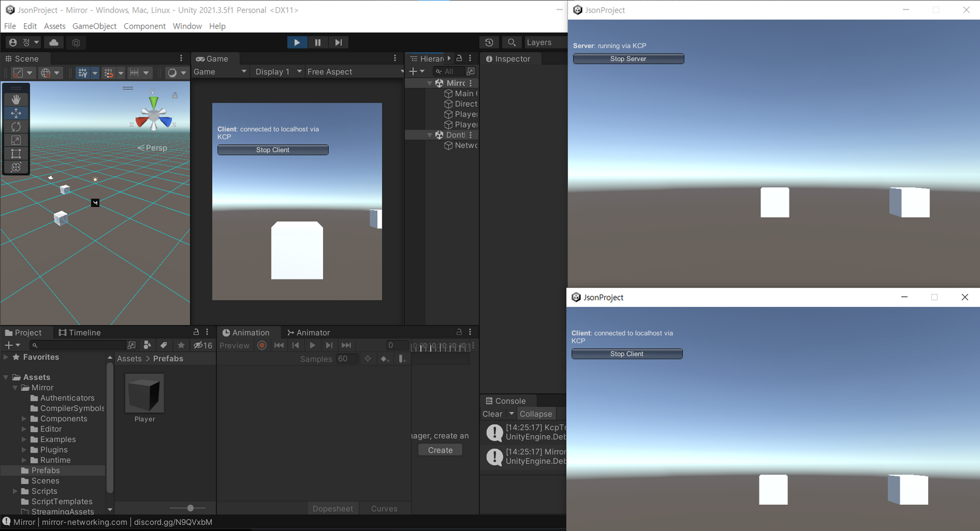Toggle the Hierarchy panel lock
The height and width of the screenshot is (531, 980).
pos(459,58)
